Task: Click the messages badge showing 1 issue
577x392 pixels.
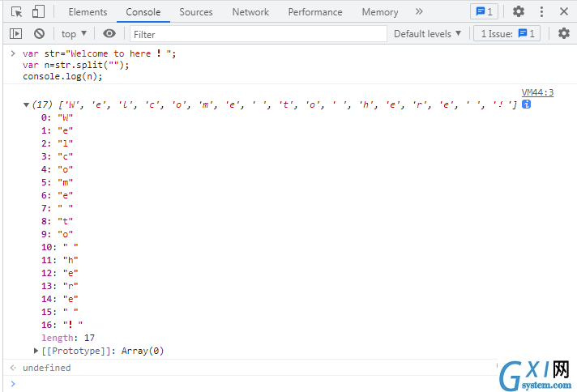Action: point(484,12)
